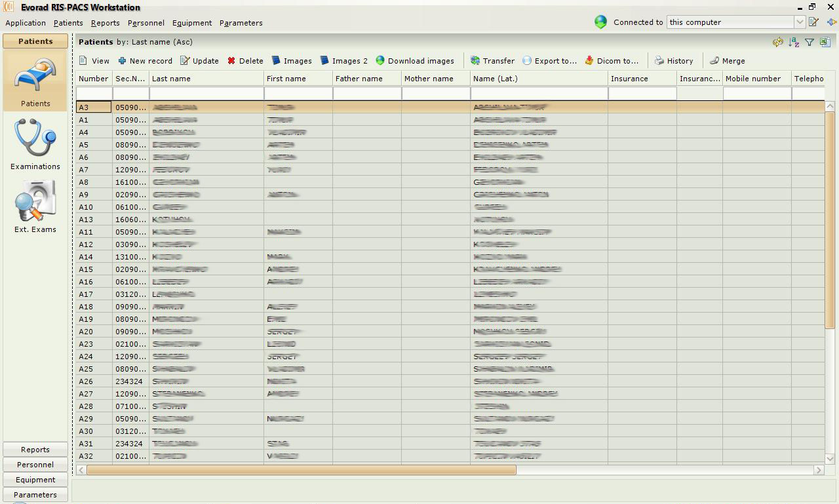Open the filter funnel icon
The width and height of the screenshot is (839, 504).
tap(810, 43)
